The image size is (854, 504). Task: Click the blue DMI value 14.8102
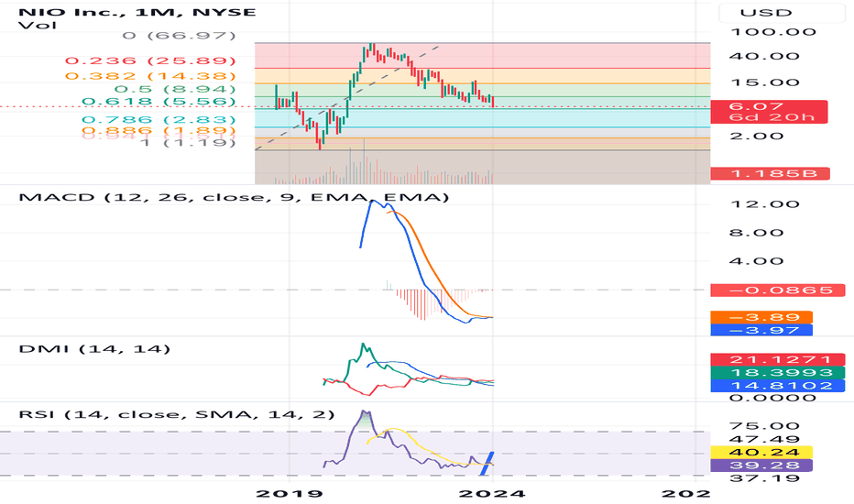pos(778,386)
